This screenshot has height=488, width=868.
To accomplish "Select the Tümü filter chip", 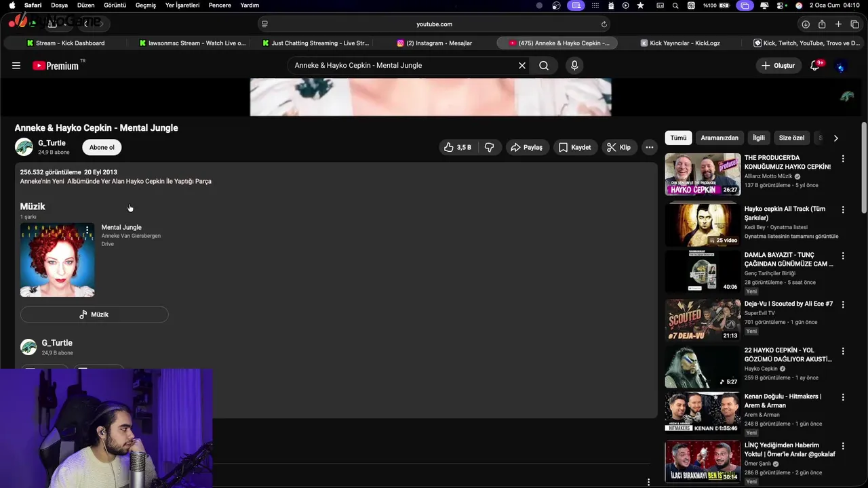I will pos(678,138).
